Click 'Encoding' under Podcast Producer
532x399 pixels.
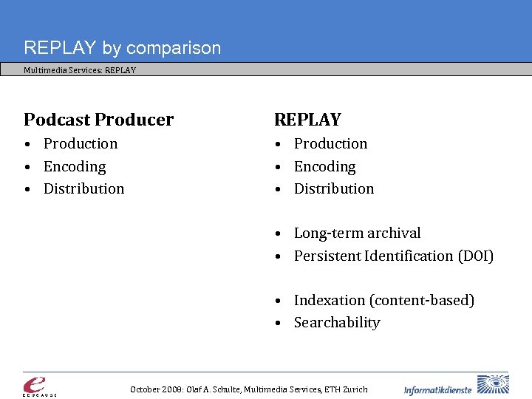75,167
